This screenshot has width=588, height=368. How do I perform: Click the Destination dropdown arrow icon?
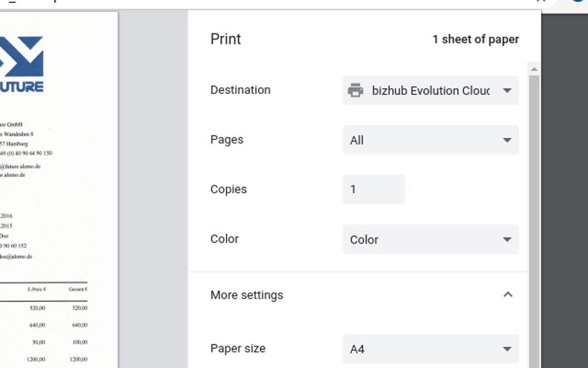click(507, 91)
